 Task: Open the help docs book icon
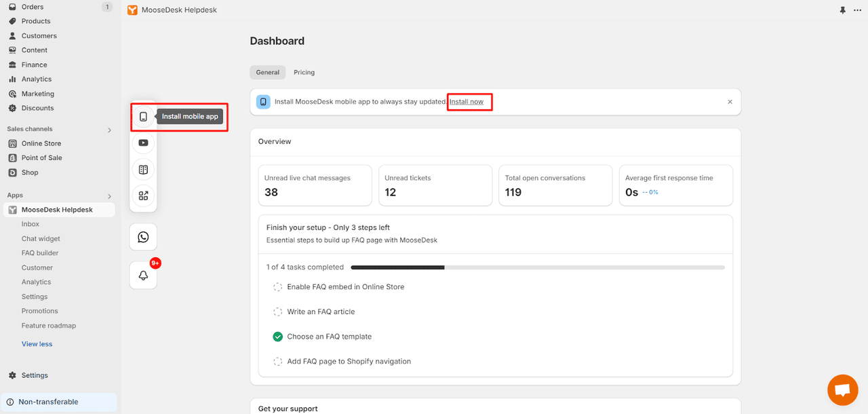[x=143, y=169]
